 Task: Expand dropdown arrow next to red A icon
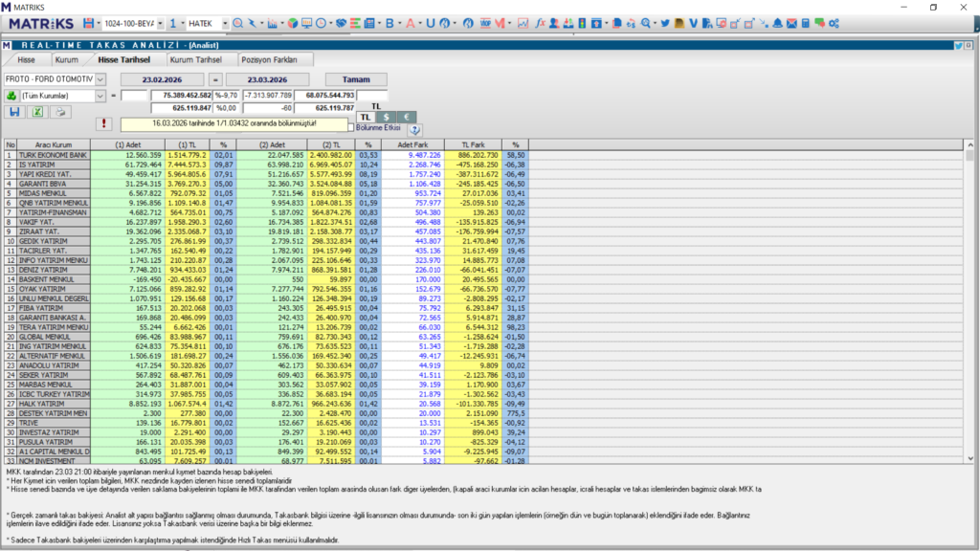pos(420,23)
